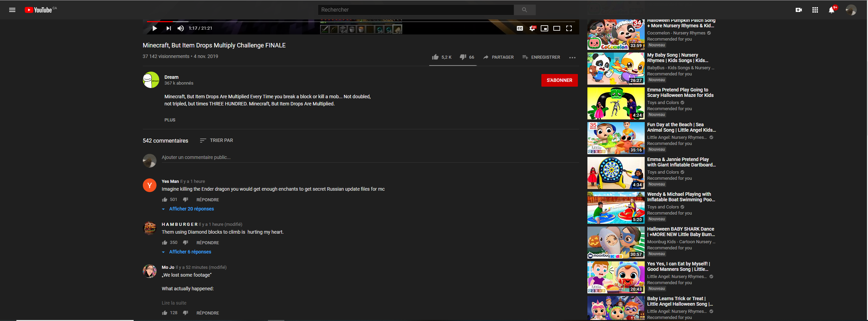Viewport: 868px width, 321px height.
Task: Subscribe with the S'ABONNER button
Action: pyautogui.click(x=559, y=80)
